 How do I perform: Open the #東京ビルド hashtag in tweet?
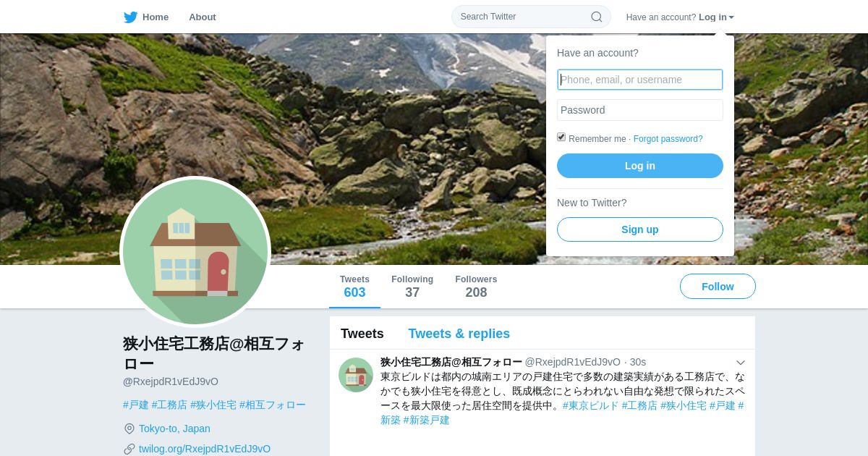[590, 405]
